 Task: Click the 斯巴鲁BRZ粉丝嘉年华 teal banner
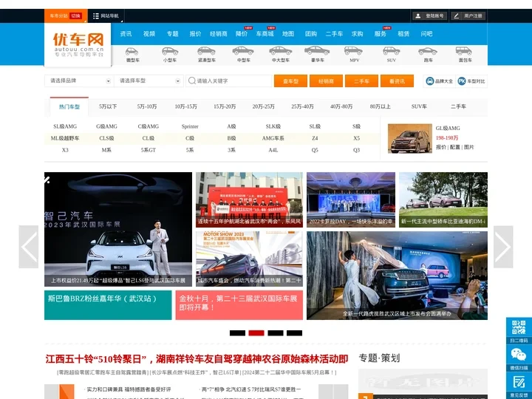pyautogui.click(x=108, y=305)
